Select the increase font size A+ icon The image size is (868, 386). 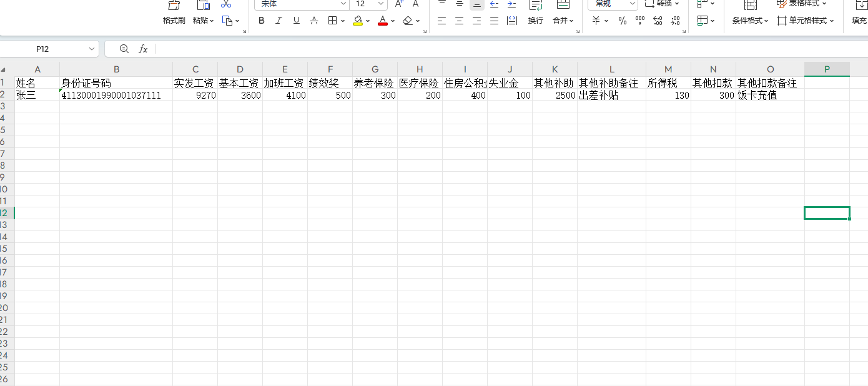398,5
